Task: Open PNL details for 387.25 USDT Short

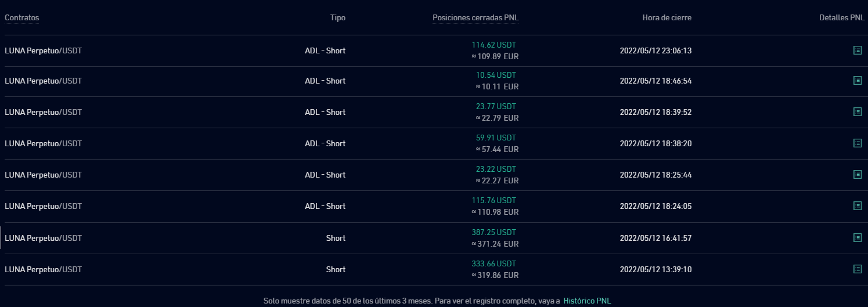Action: pos(857,238)
